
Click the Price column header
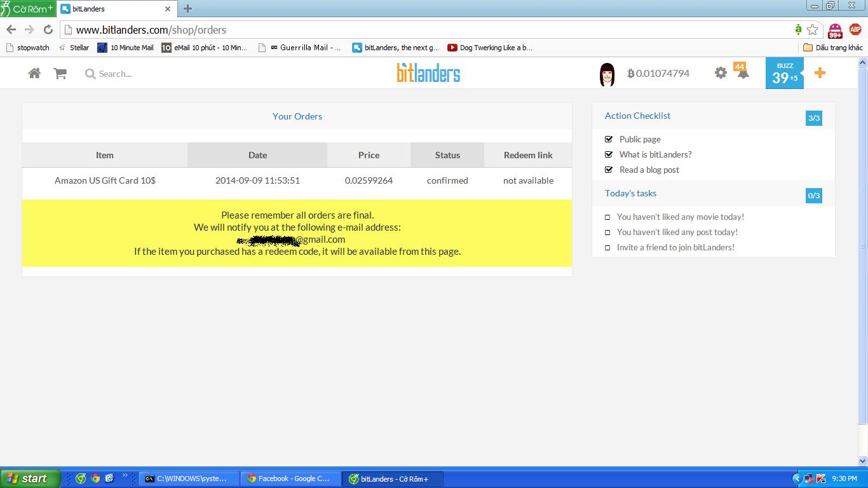pyautogui.click(x=369, y=155)
